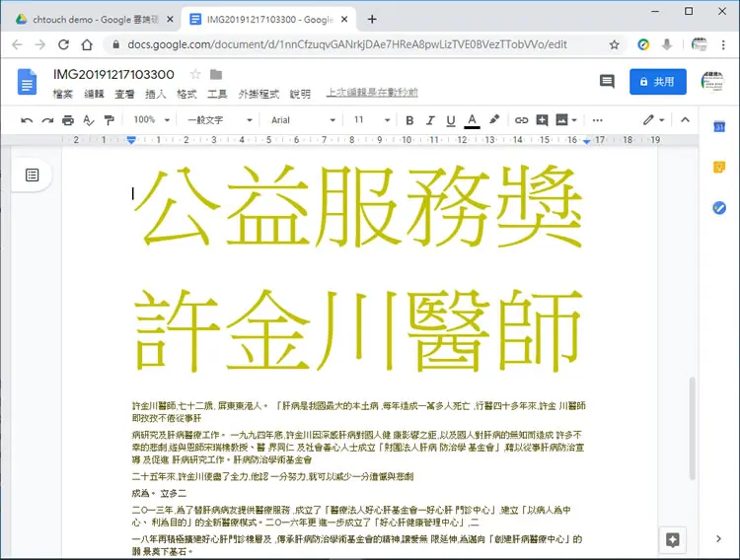
Task: Toggle Bold formatting
Action: pos(409,120)
